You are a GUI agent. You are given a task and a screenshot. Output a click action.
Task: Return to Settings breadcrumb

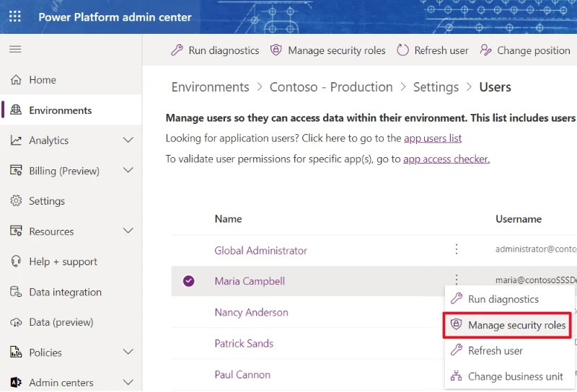tap(436, 87)
